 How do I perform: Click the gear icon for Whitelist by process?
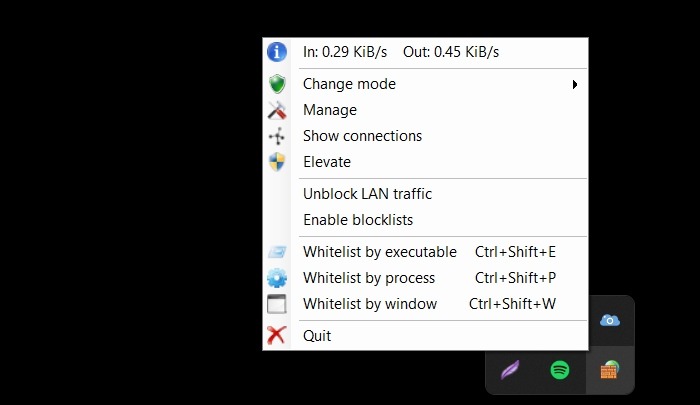[277, 278]
